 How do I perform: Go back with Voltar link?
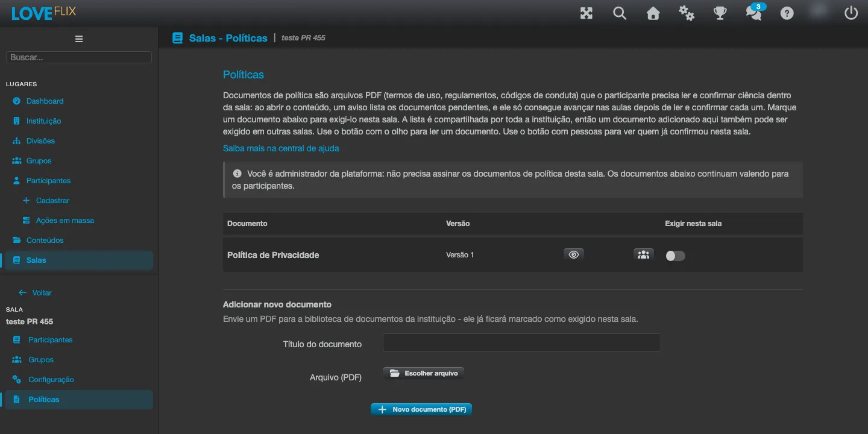35,293
